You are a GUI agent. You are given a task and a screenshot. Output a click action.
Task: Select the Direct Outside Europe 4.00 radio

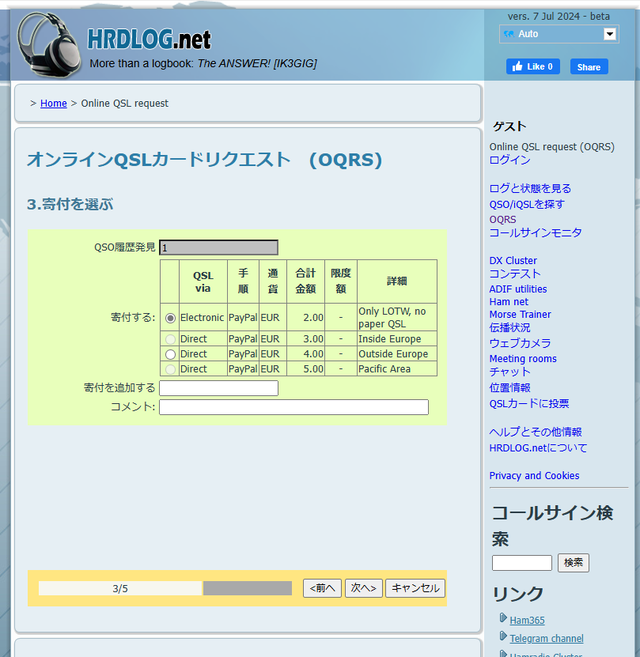coord(170,354)
